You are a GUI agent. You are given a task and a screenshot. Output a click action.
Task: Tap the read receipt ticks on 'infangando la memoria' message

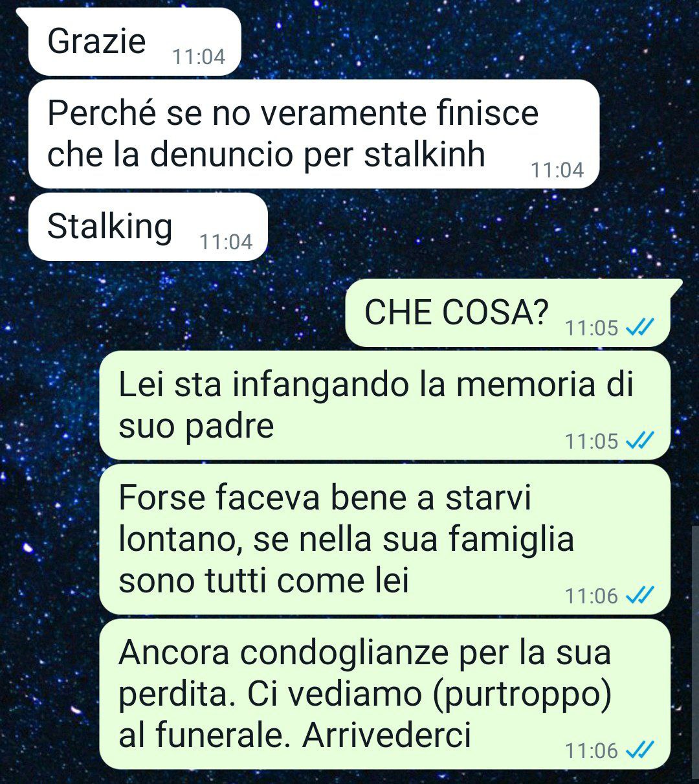coord(639,441)
